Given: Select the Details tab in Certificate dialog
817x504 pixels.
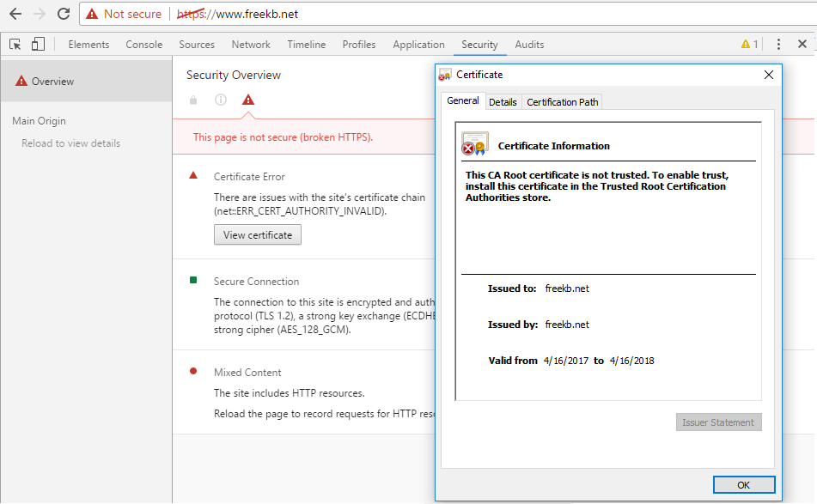Looking at the screenshot, I should point(503,102).
